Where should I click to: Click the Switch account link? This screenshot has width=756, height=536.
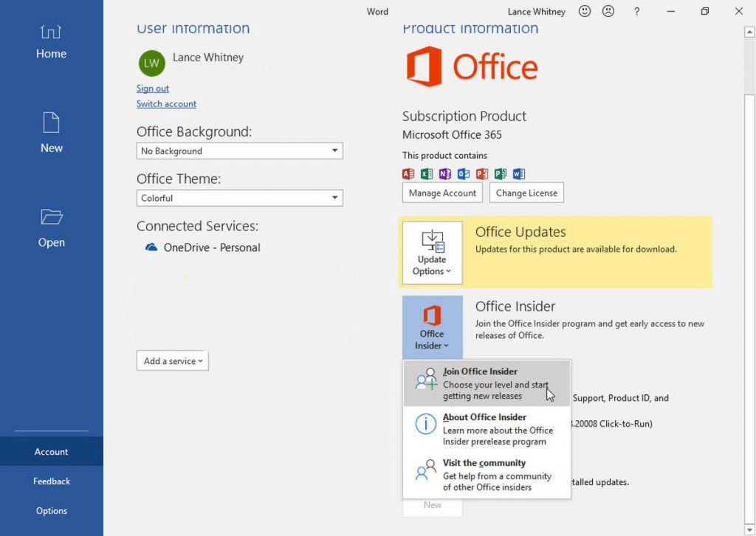coord(166,103)
